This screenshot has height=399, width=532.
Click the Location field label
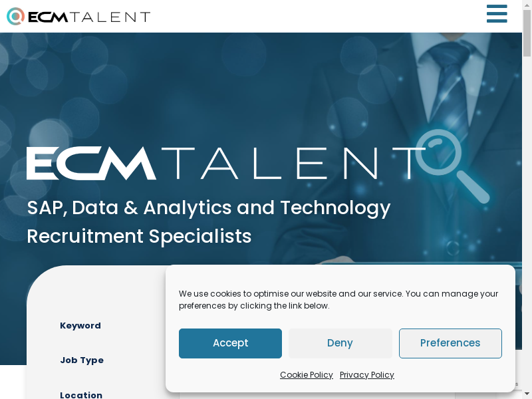coord(81,395)
